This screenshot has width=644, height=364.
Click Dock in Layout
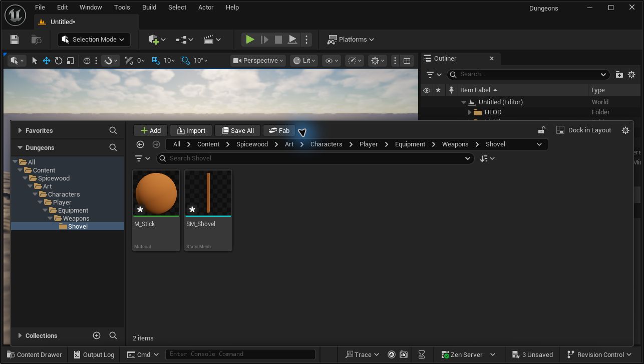click(x=584, y=130)
